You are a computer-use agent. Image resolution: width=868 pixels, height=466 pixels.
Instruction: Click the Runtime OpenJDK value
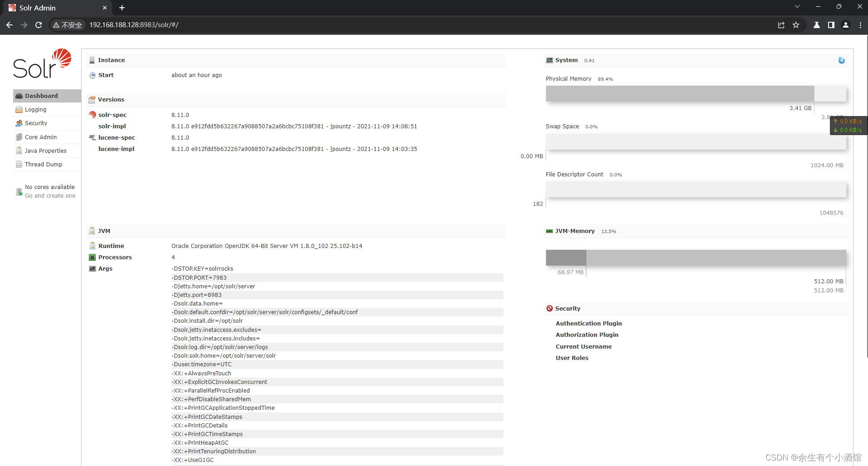click(x=267, y=246)
